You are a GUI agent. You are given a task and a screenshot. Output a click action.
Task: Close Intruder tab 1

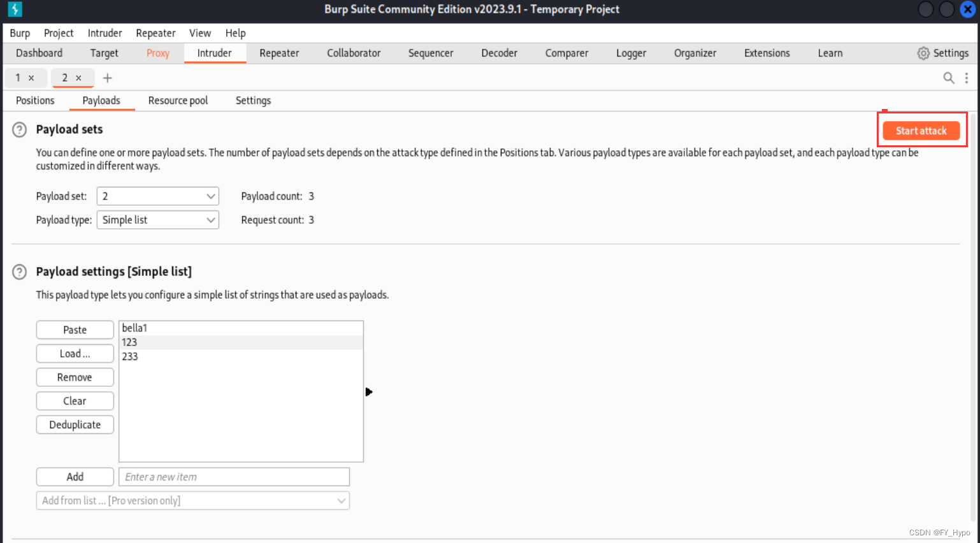point(31,78)
